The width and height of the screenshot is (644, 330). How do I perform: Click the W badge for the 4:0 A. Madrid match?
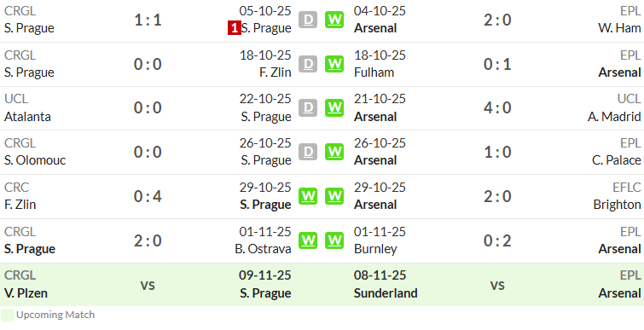334,107
